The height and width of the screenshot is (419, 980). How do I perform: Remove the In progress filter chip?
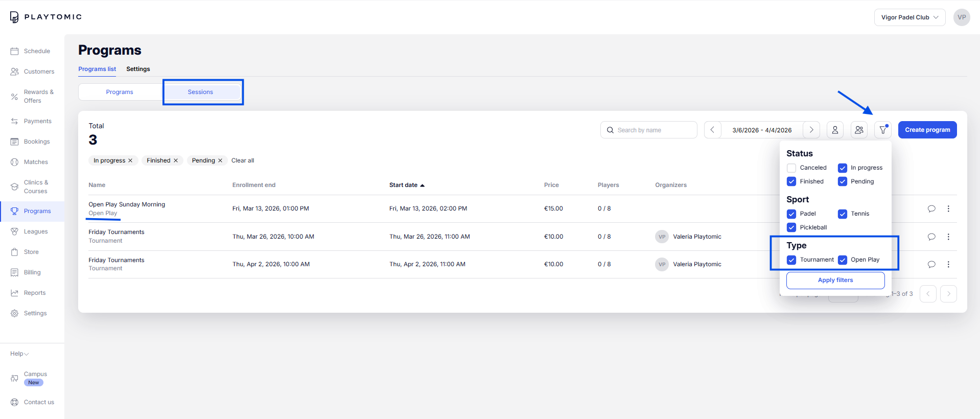130,160
